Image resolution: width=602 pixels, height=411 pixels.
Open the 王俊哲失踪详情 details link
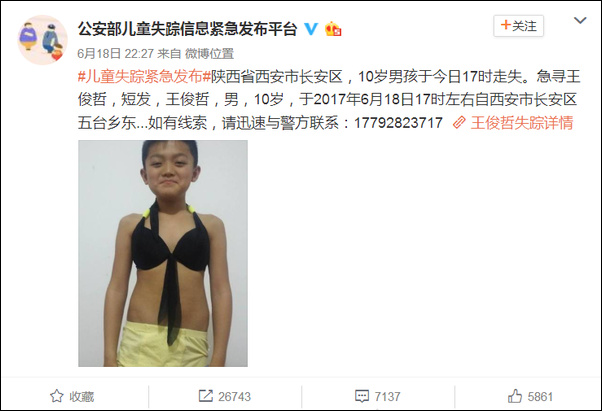[x=522, y=123]
